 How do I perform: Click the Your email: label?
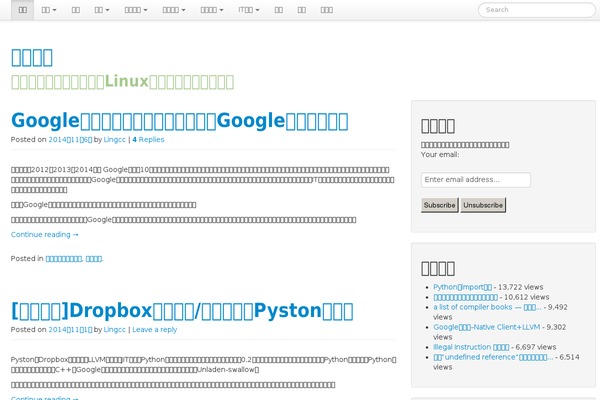(x=440, y=155)
